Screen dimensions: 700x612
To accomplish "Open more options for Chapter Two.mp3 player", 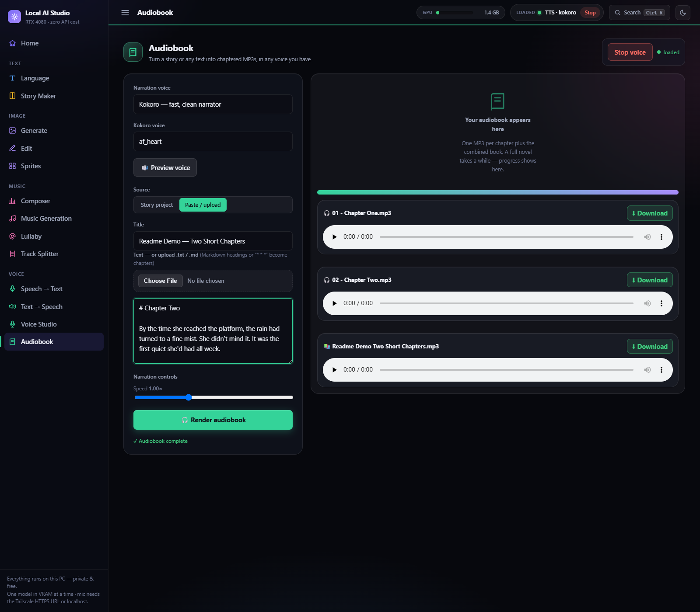I will pos(661,303).
